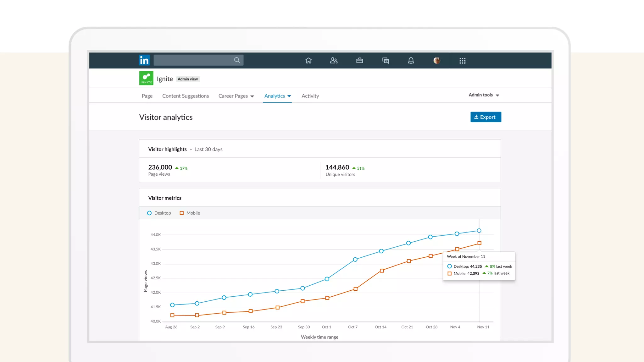The width and height of the screenshot is (644, 362).
Task: Click the LinkedIn logo icon
Action: [144, 60]
